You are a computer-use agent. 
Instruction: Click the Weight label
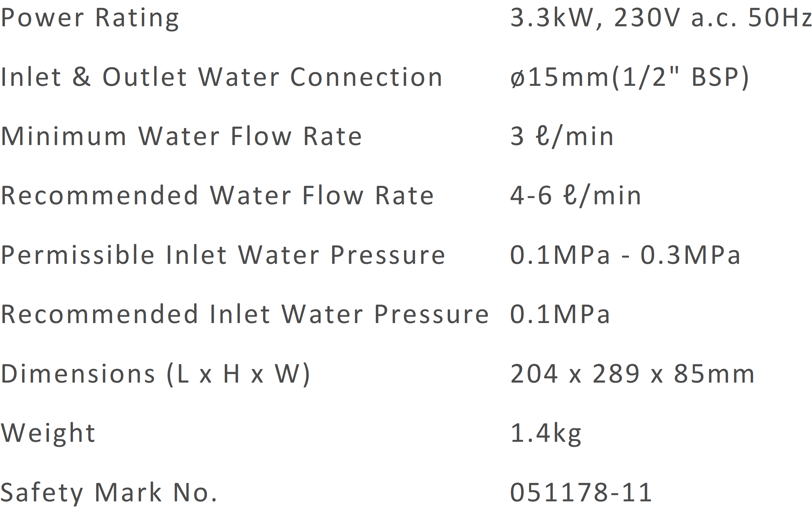click(x=48, y=434)
